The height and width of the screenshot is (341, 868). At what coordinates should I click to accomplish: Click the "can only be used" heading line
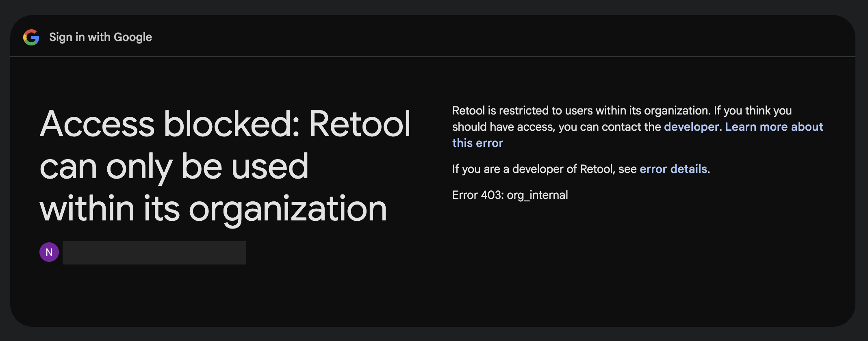pyautogui.click(x=174, y=166)
